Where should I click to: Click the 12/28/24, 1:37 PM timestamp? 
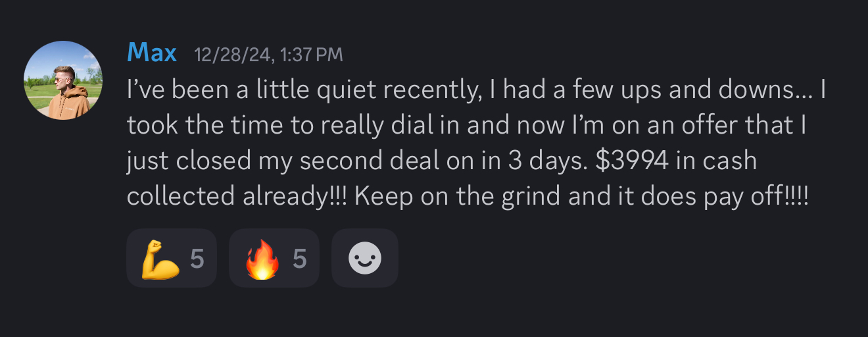pos(268,55)
